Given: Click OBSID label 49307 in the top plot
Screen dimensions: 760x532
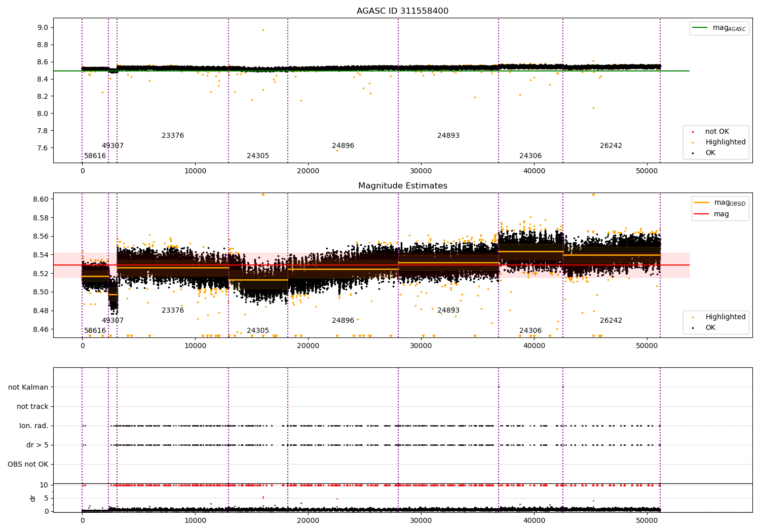Looking at the screenshot, I should [x=112, y=146].
